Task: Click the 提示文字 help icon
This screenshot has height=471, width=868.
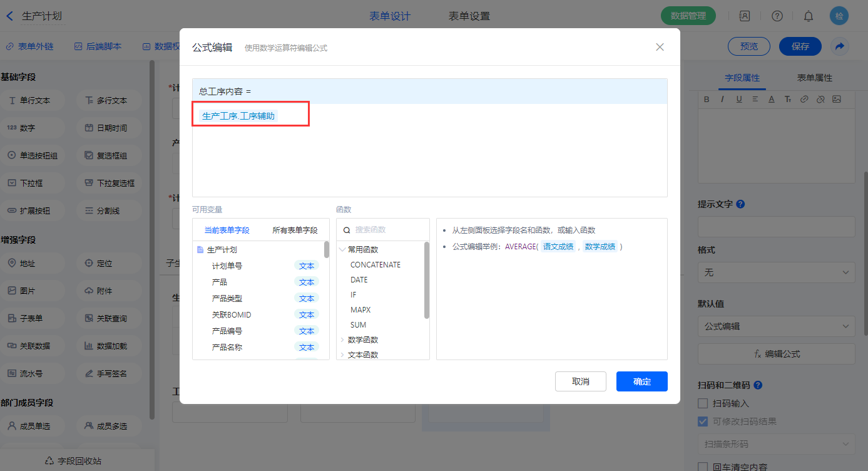Action: [x=740, y=204]
